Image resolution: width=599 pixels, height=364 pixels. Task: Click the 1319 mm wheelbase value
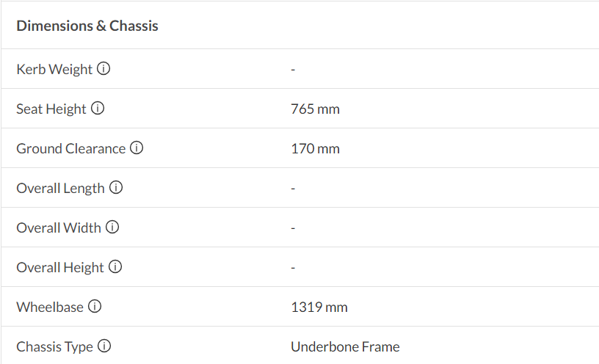(319, 307)
